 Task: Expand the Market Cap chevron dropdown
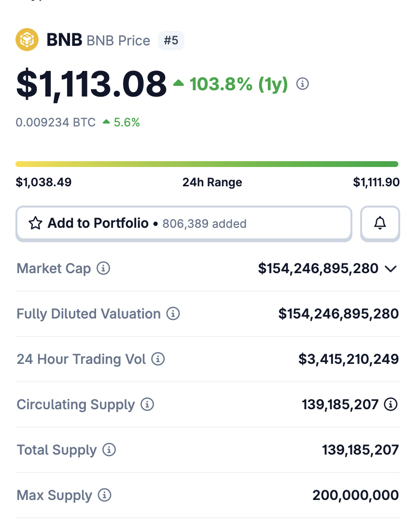click(x=391, y=269)
